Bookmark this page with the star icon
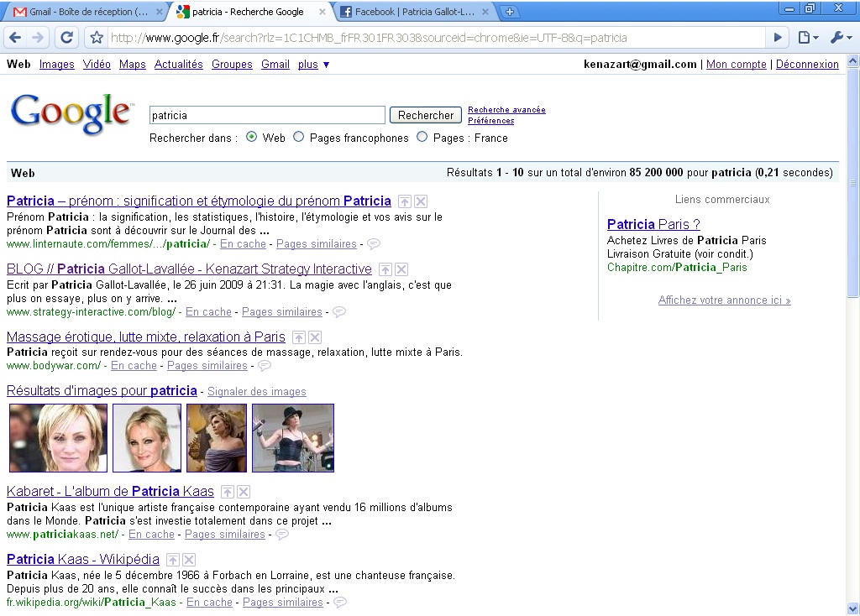The image size is (860, 616). (97, 37)
